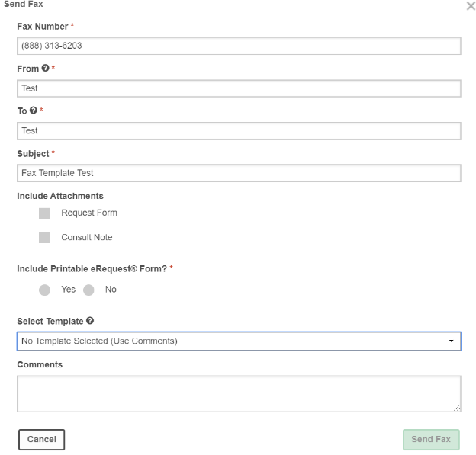Screen dimensions: 476x455
Task: Check the Consult Note attachment box
Action: click(x=44, y=238)
